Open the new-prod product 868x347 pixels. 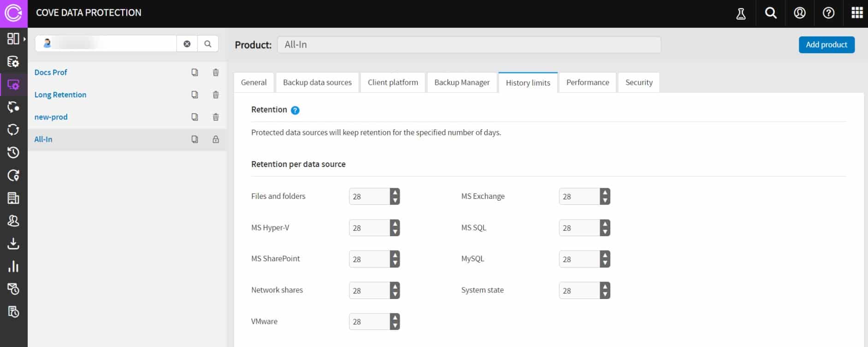51,117
